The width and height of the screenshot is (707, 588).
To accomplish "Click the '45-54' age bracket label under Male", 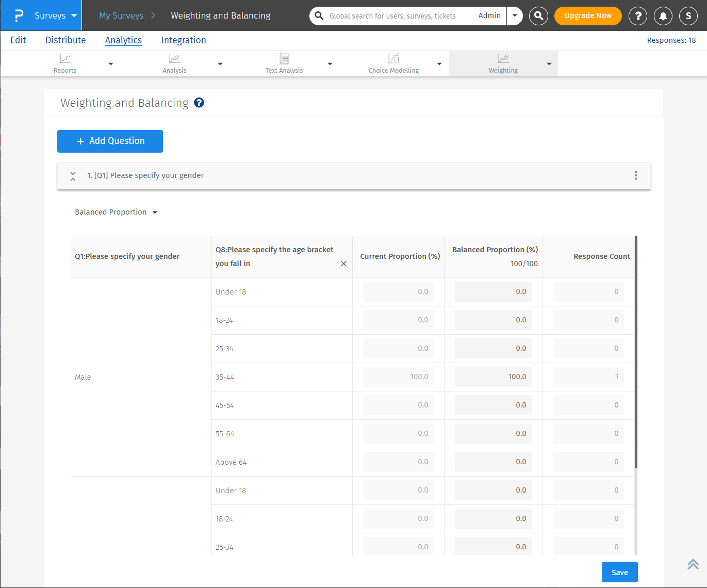I will (x=225, y=405).
